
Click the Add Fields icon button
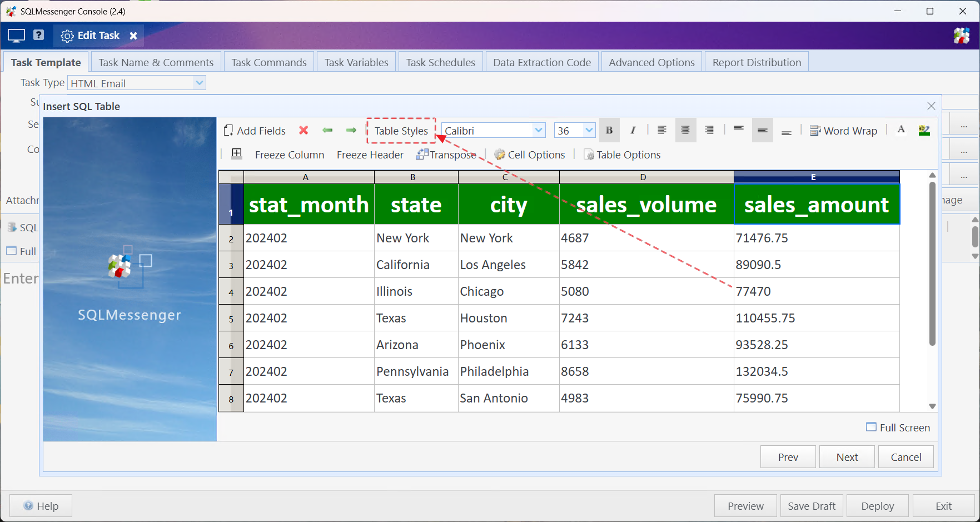pos(255,131)
